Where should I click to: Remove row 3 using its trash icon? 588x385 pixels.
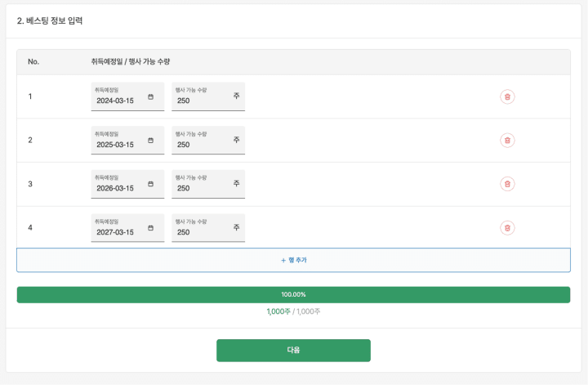(x=507, y=184)
